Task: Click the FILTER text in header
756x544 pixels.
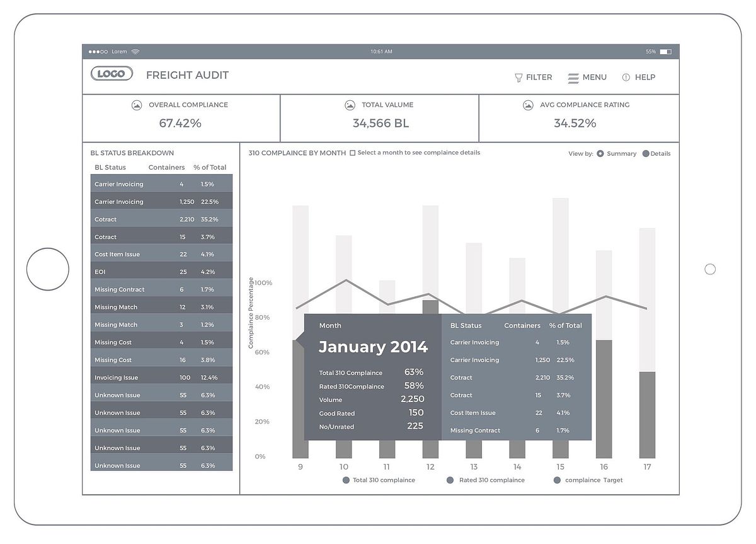Action: pyautogui.click(x=539, y=77)
